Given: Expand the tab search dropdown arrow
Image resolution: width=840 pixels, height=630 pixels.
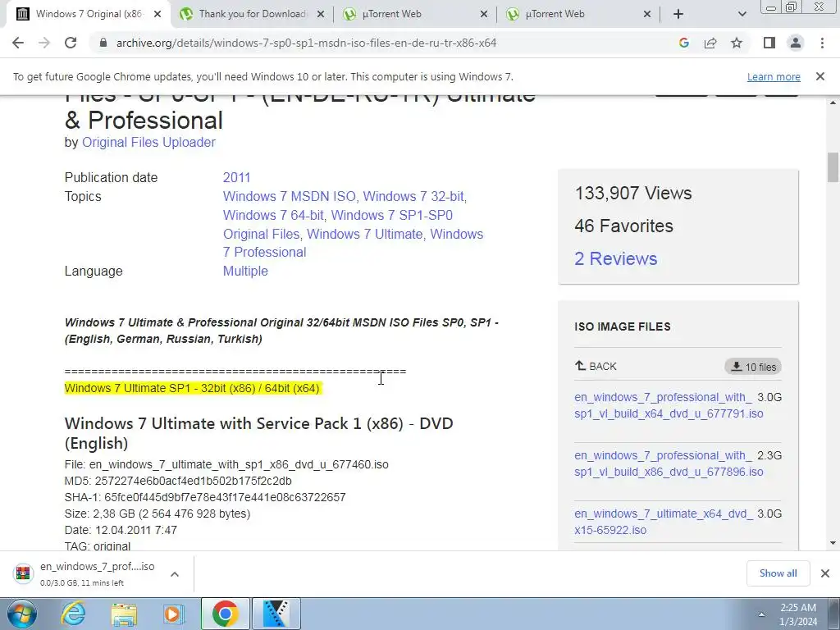Looking at the screenshot, I should 742,14.
